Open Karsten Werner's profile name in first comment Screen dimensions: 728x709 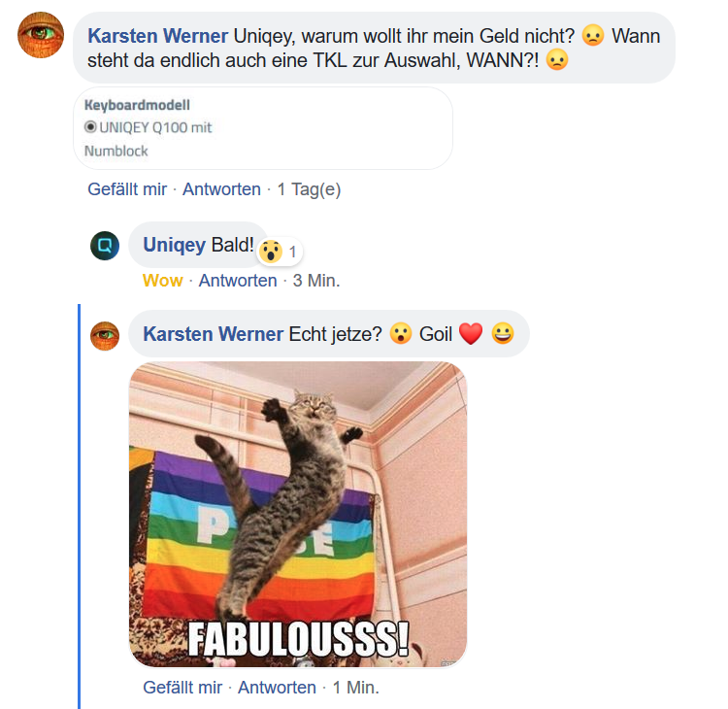158,36
